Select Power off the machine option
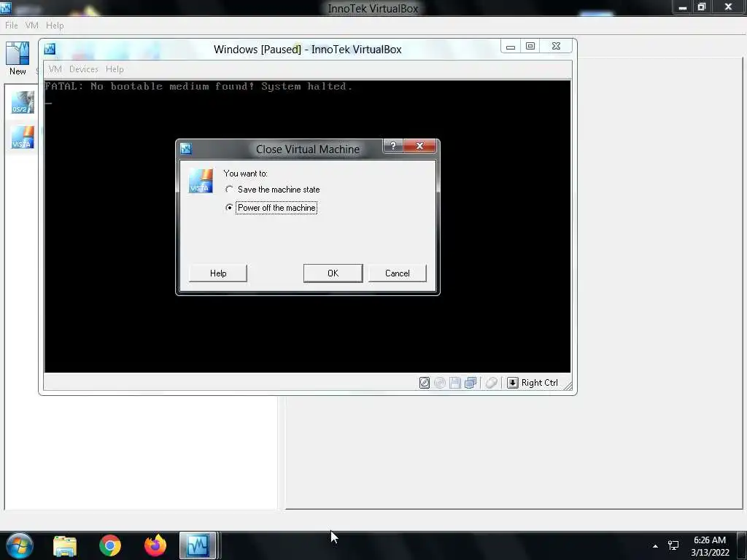The height and width of the screenshot is (560, 747). click(x=271, y=208)
